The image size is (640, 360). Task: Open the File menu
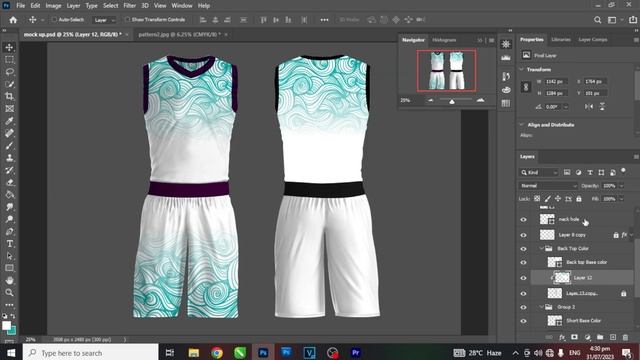(x=20, y=6)
